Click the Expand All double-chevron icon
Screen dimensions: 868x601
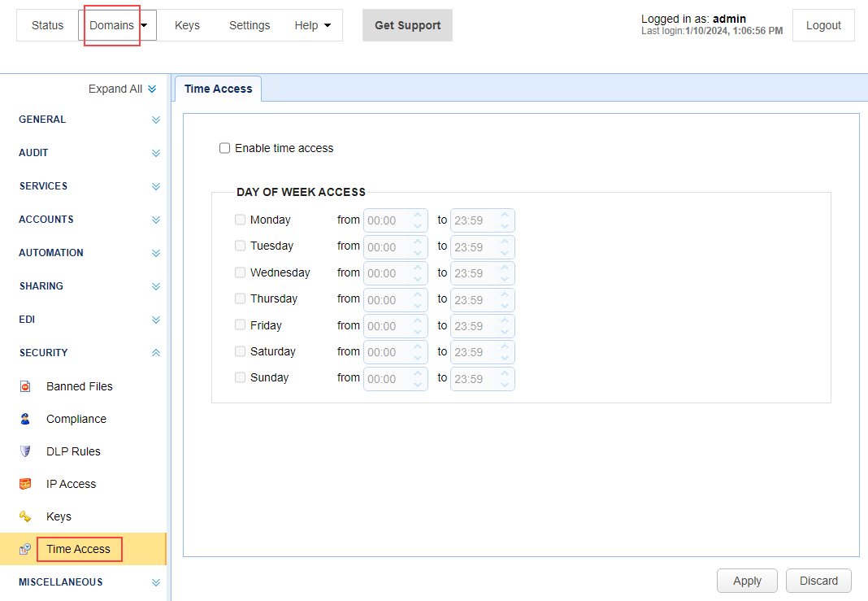pos(152,89)
